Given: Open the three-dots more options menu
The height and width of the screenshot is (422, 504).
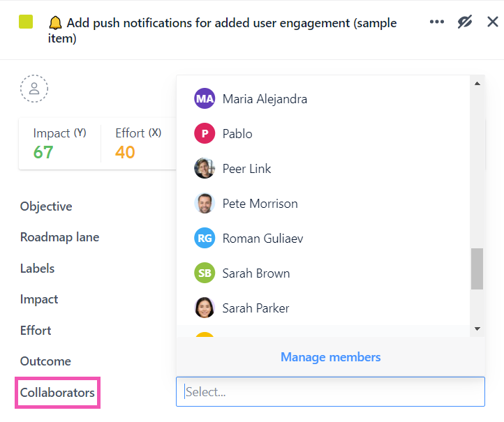Looking at the screenshot, I should coord(437,22).
